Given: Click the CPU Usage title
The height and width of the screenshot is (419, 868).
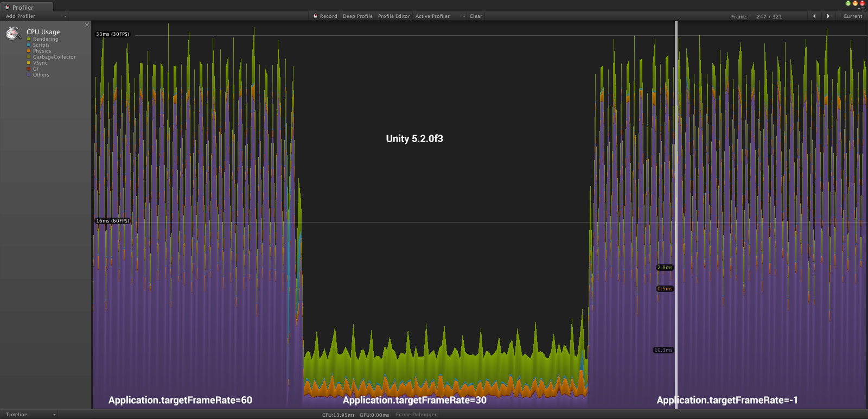Looking at the screenshot, I should click(43, 32).
